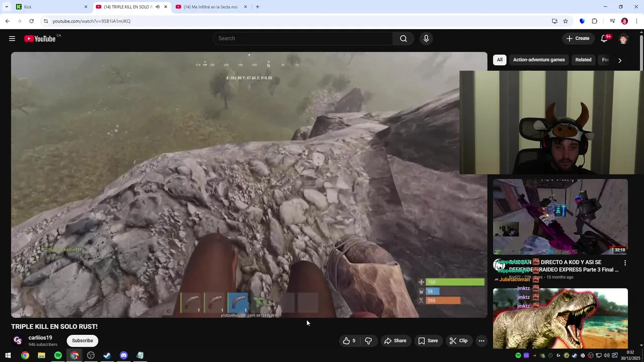Open the Chrome extensions puzzle menu
The image size is (644, 362).
pyautogui.click(x=595, y=21)
